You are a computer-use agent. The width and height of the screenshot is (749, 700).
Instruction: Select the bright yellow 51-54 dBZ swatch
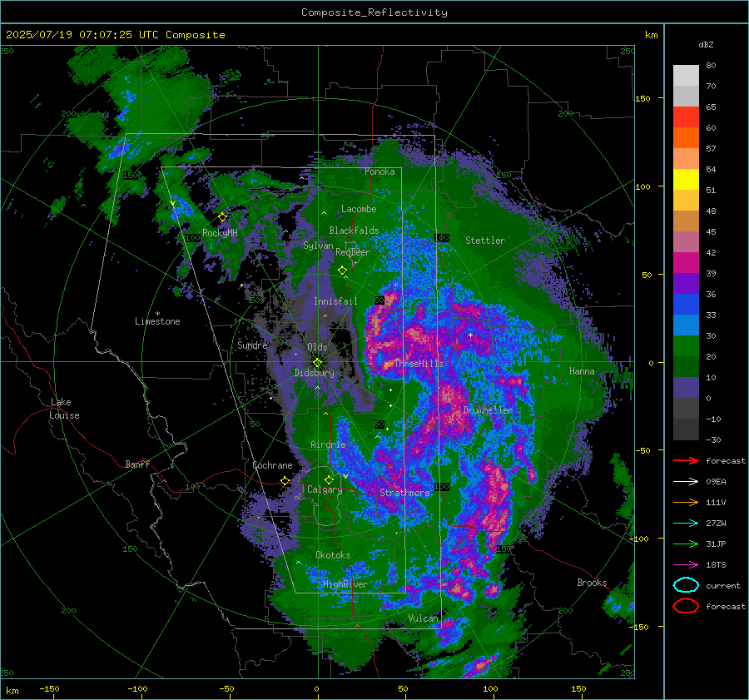pos(686,180)
